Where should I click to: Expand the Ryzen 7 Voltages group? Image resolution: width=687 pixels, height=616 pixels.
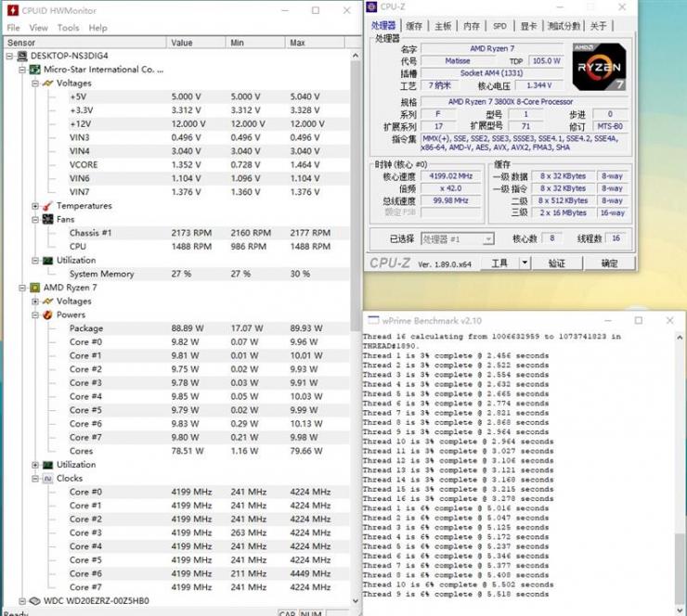click(x=35, y=302)
